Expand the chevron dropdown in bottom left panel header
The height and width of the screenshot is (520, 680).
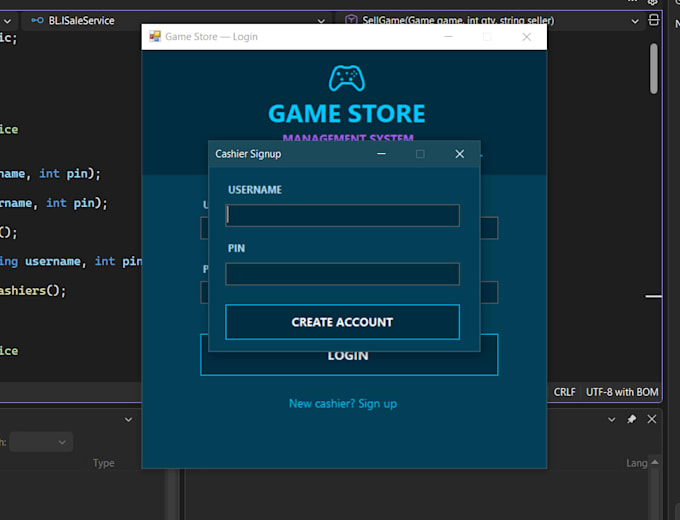coord(128,419)
